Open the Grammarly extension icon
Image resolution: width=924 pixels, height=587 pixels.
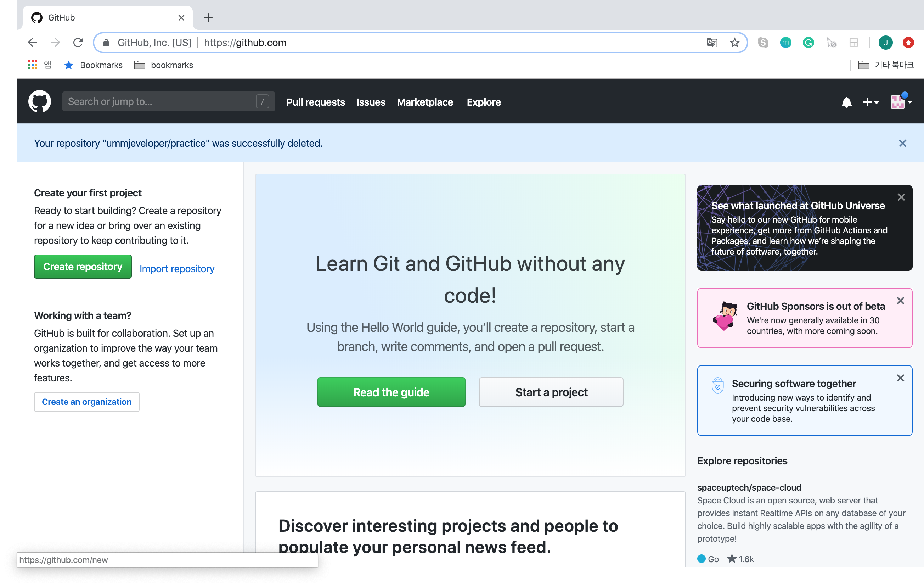[808, 43]
